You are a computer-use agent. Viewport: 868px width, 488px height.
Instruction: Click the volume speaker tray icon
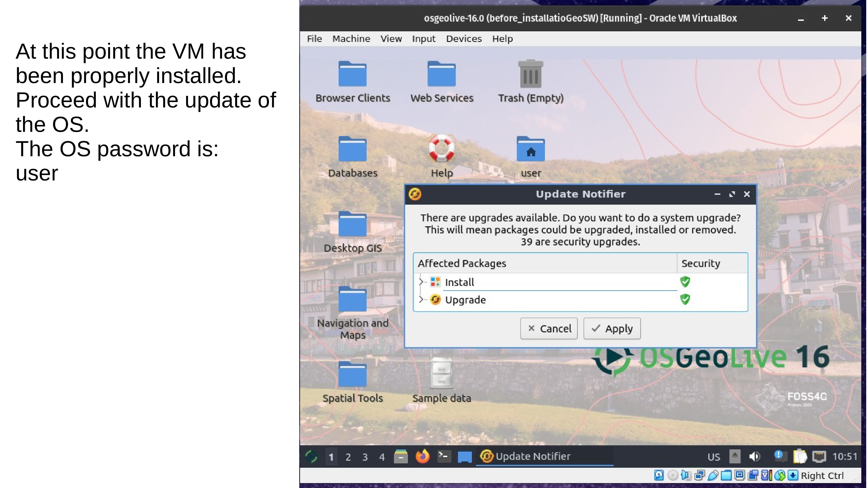click(754, 457)
